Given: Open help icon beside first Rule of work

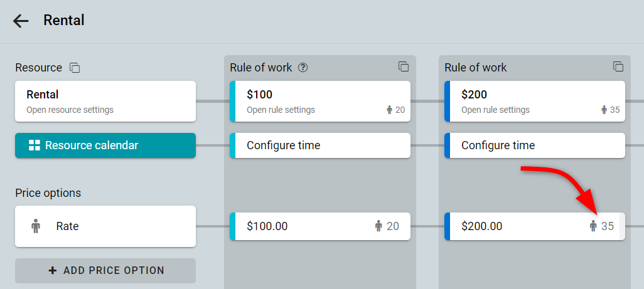Looking at the screenshot, I should pyautogui.click(x=303, y=68).
